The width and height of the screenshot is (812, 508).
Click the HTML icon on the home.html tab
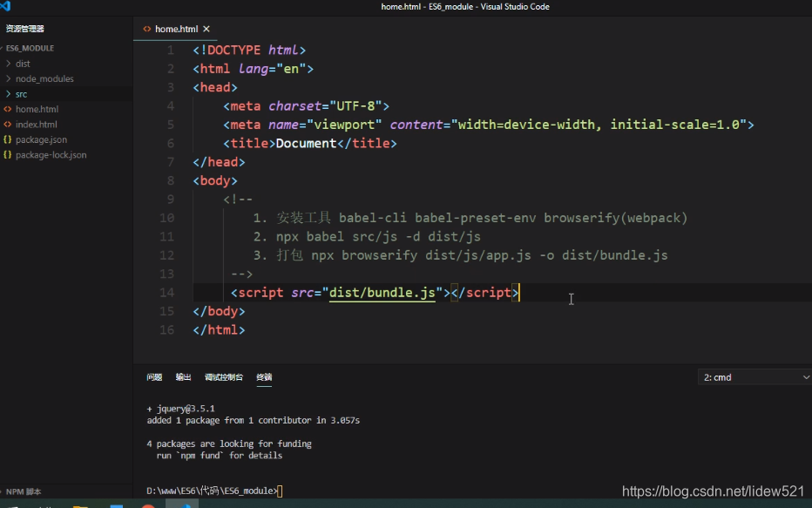click(146, 28)
